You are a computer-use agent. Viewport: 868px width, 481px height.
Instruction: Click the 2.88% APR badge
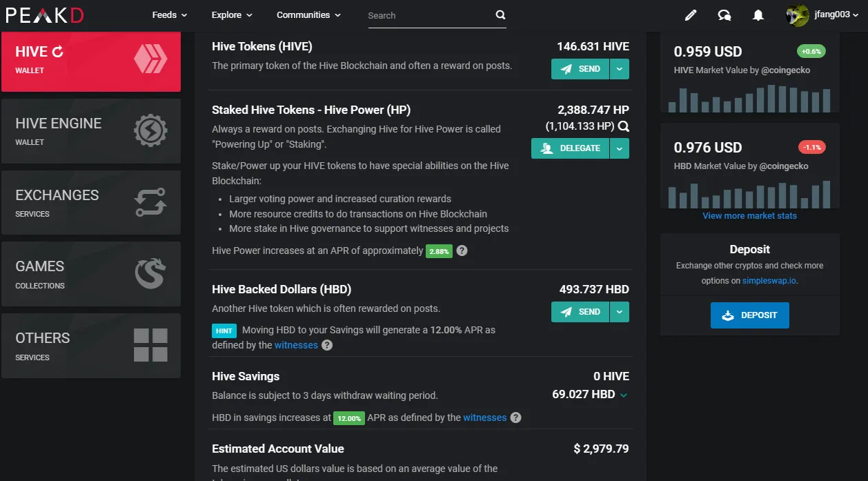[439, 251]
